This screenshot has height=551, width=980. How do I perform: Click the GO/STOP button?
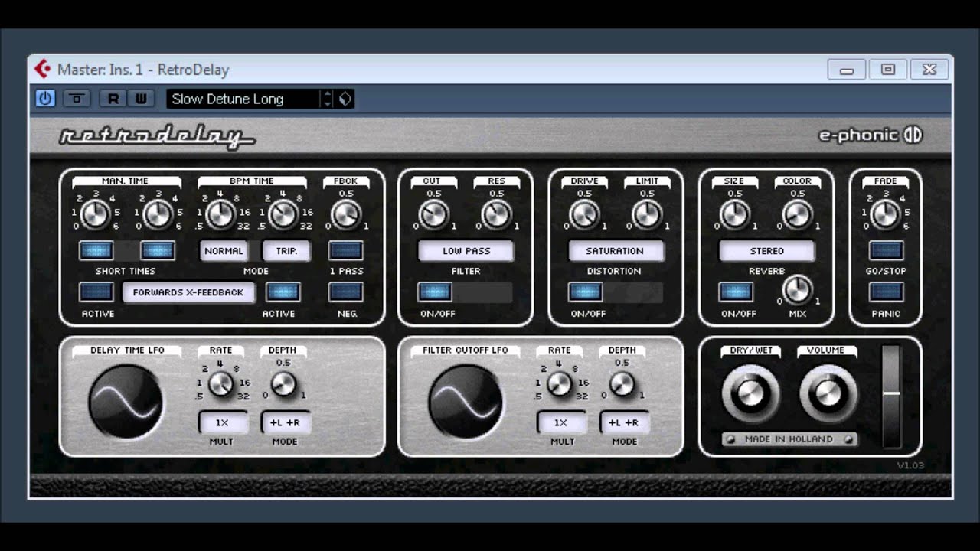tap(886, 250)
